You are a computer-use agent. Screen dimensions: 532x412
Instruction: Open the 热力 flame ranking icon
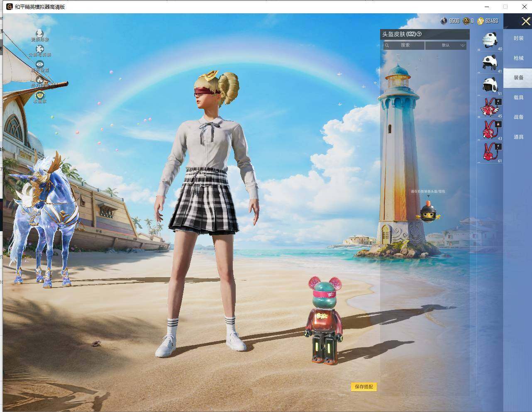(40, 79)
